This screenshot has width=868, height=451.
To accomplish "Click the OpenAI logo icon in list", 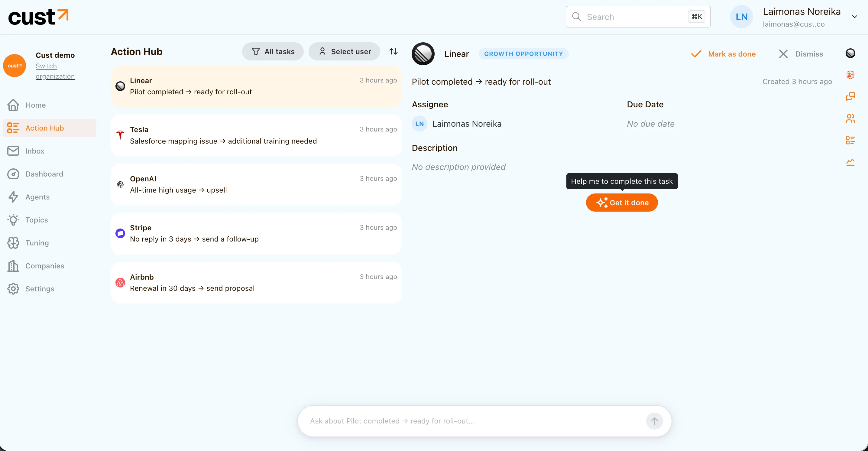I will tap(120, 184).
